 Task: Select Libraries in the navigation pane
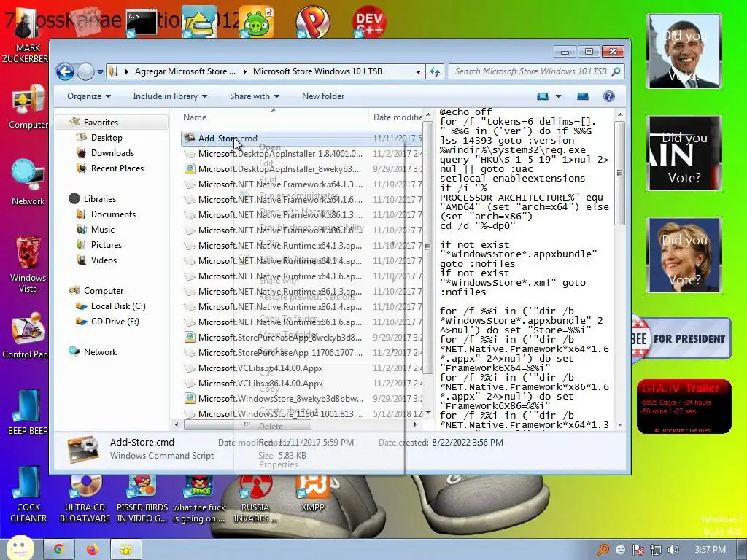[99, 199]
